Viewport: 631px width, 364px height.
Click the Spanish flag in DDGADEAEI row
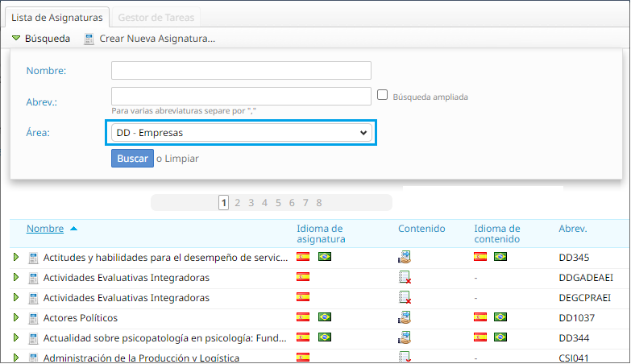pyautogui.click(x=303, y=277)
